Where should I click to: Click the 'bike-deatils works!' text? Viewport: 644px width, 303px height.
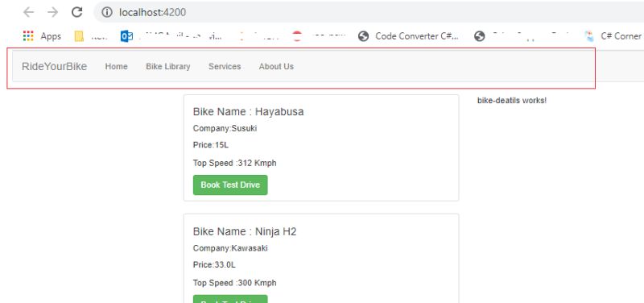[512, 100]
